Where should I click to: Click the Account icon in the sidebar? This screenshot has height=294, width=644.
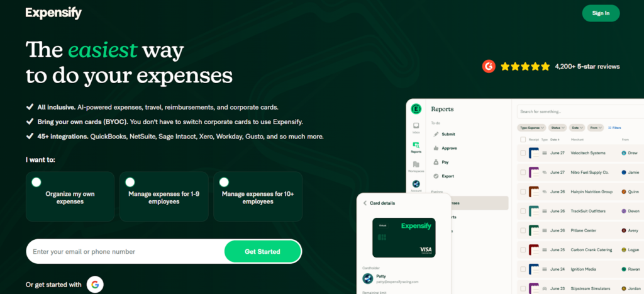click(416, 184)
